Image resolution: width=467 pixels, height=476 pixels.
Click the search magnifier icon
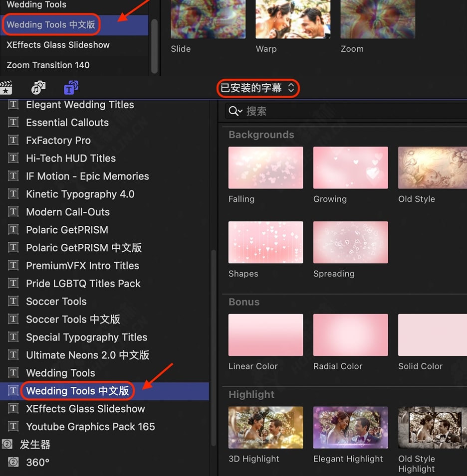pyautogui.click(x=235, y=111)
